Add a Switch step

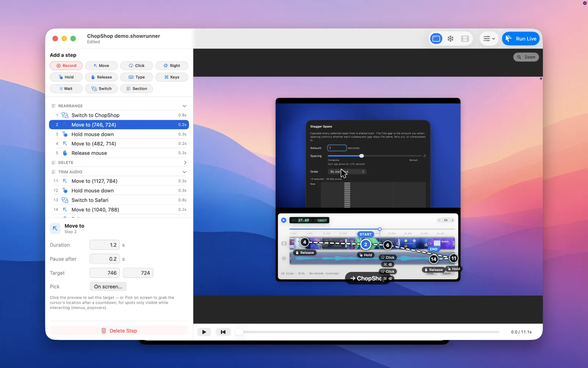point(101,88)
